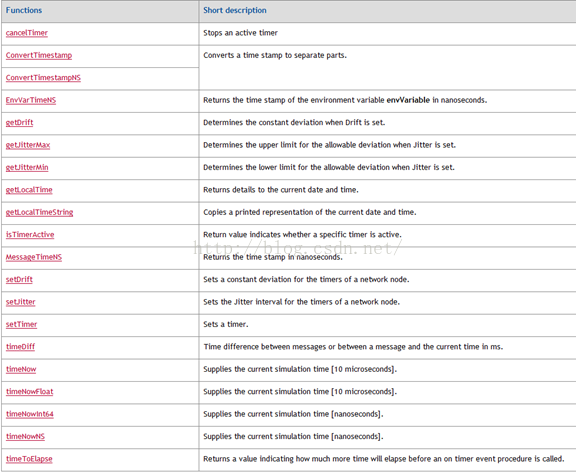Click 'Converts a time stamp to separate parts.'
Viewport: 576px width, 475px height.
275,55
